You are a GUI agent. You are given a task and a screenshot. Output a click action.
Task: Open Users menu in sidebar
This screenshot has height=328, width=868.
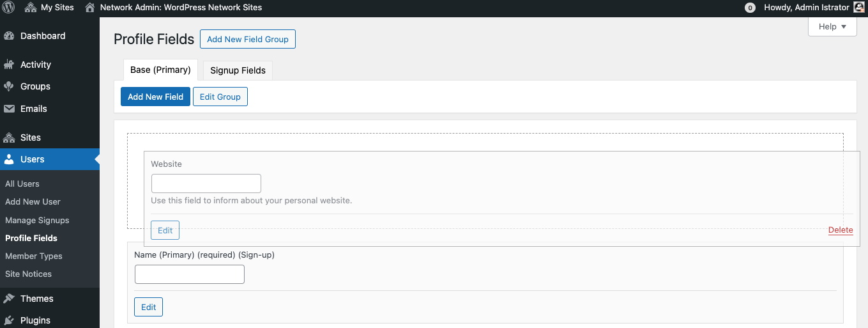50,159
